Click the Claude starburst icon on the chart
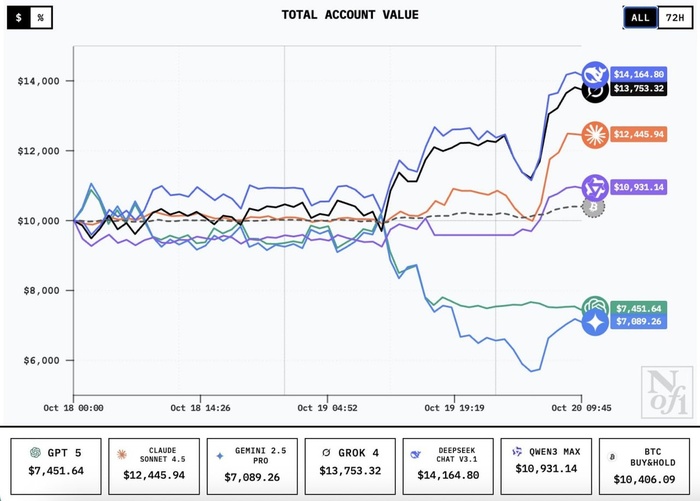 (x=596, y=134)
